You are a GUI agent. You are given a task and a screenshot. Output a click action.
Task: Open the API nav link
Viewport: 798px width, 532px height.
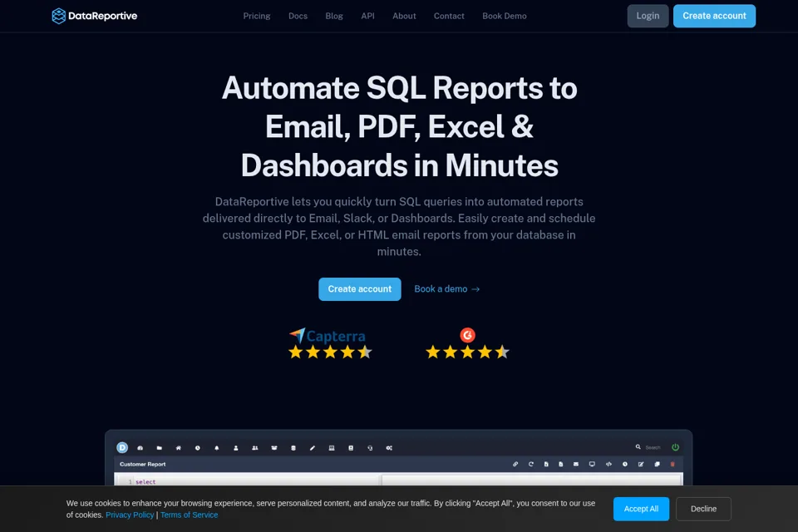(367, 16)
